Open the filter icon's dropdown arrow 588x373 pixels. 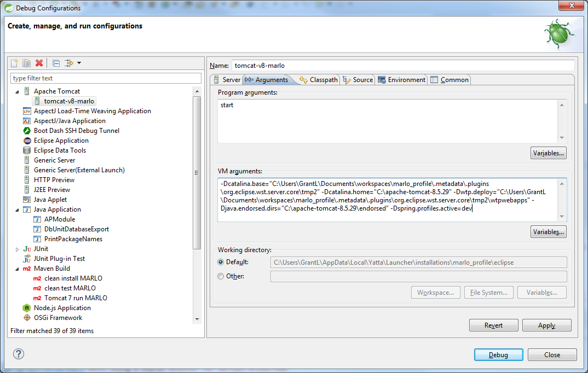[79, 63]
